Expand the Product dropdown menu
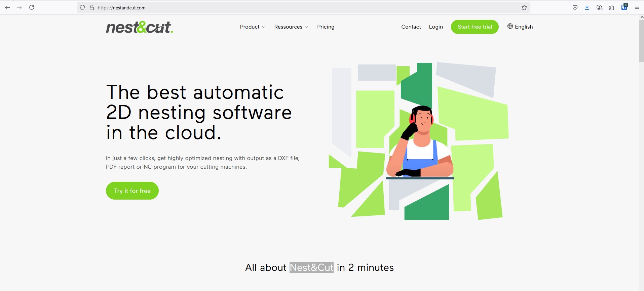644x291 pixels. point(253,27)
